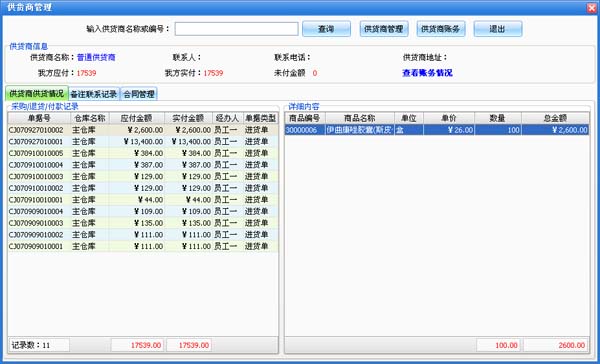Click the 数量 column header
This screenshot has height=364, width=600.
pyautogui.click(x=498, y=118)
